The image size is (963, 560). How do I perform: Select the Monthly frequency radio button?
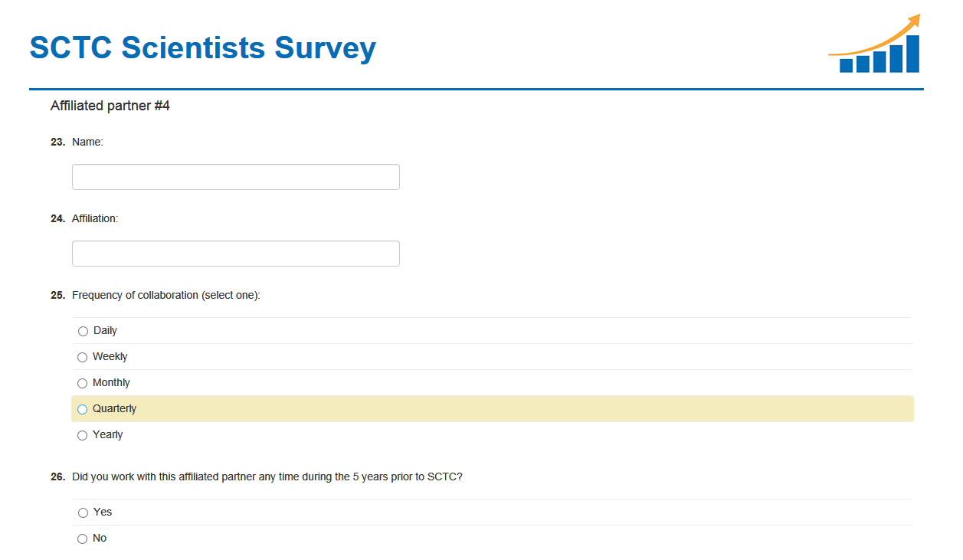click(83, 383)
